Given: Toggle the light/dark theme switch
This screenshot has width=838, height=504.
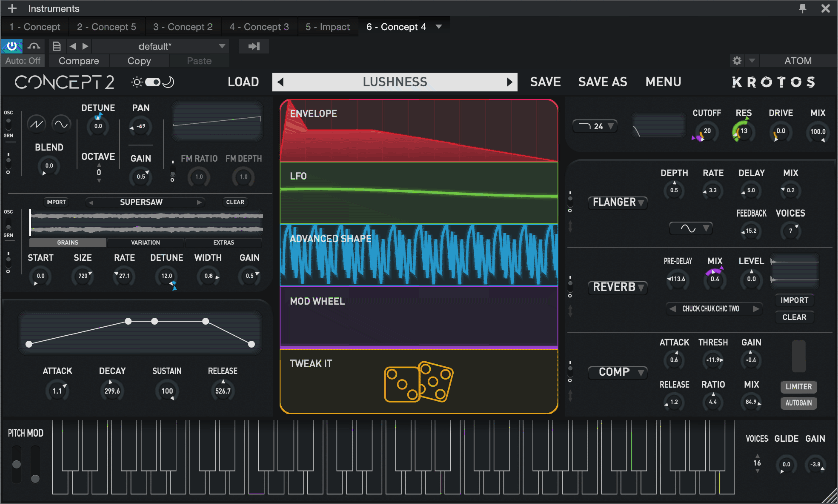Looking at the screenshot, I should 153,82.
